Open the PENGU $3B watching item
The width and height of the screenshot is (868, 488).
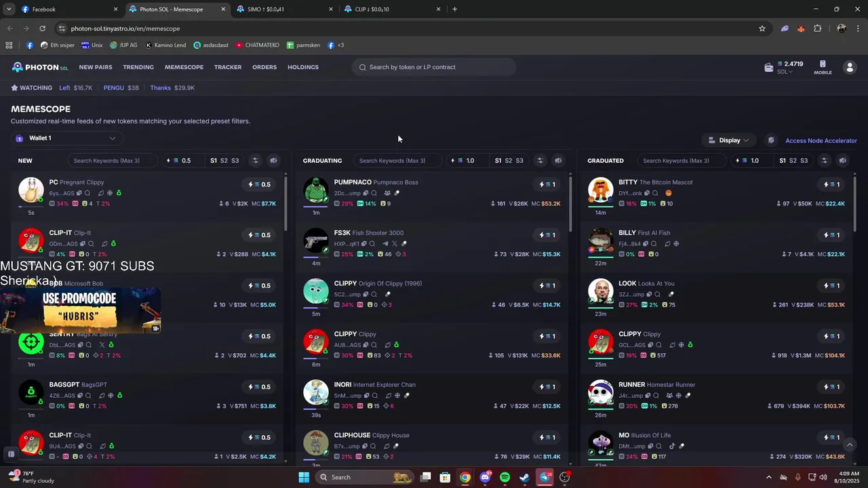pos(121,88)
